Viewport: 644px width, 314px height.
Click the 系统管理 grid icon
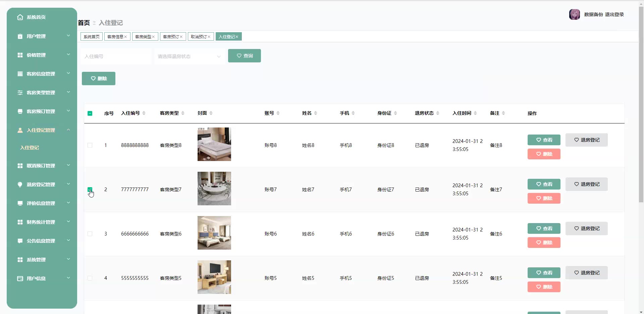[x=20, y=260]
